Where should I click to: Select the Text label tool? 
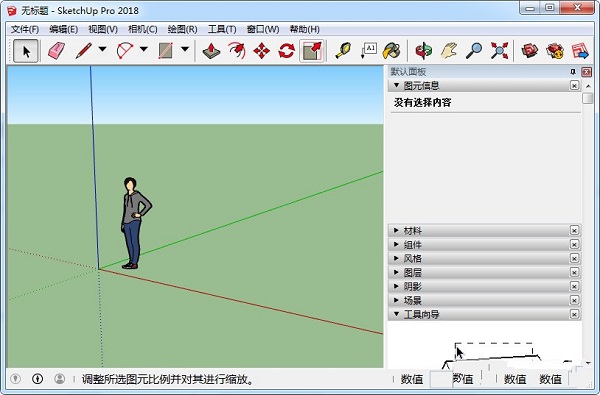click(368, 51)
